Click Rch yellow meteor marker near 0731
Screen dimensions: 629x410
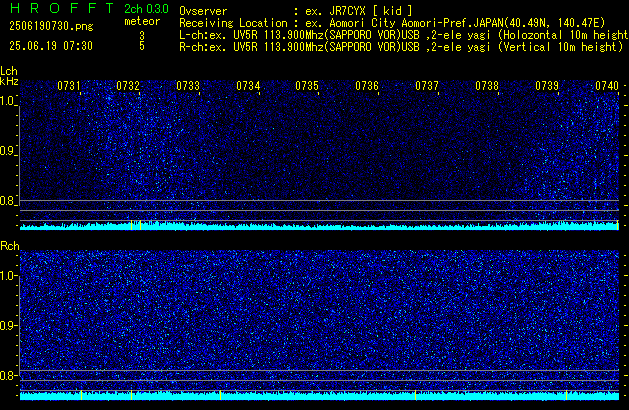tap(81, 395)
